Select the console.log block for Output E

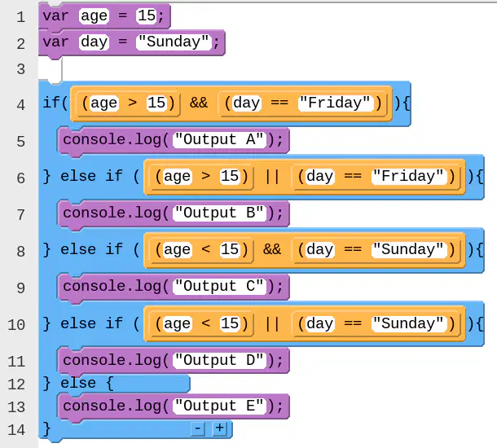(x=173, y=406)
